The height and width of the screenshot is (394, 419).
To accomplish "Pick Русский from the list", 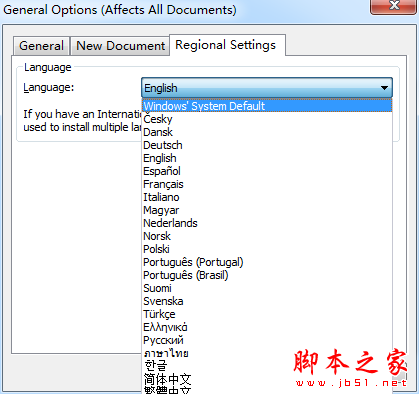I will [x=267, y=340].
